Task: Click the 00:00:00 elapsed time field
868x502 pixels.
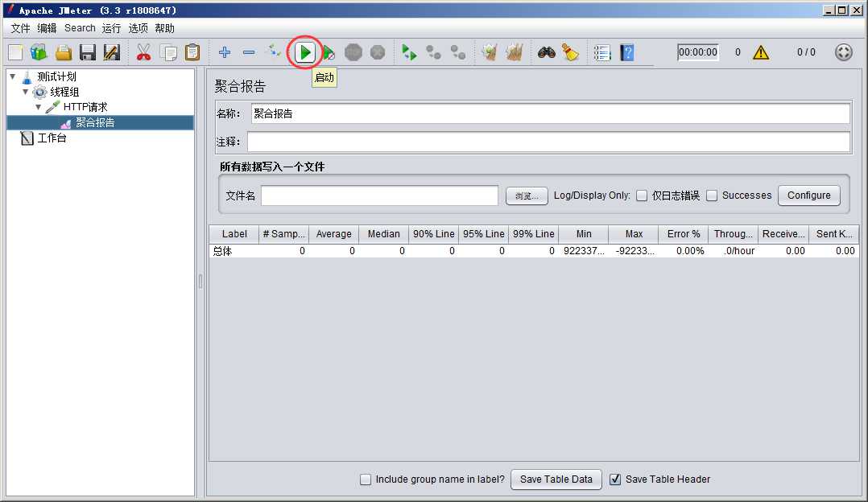Action: (698, 52)
